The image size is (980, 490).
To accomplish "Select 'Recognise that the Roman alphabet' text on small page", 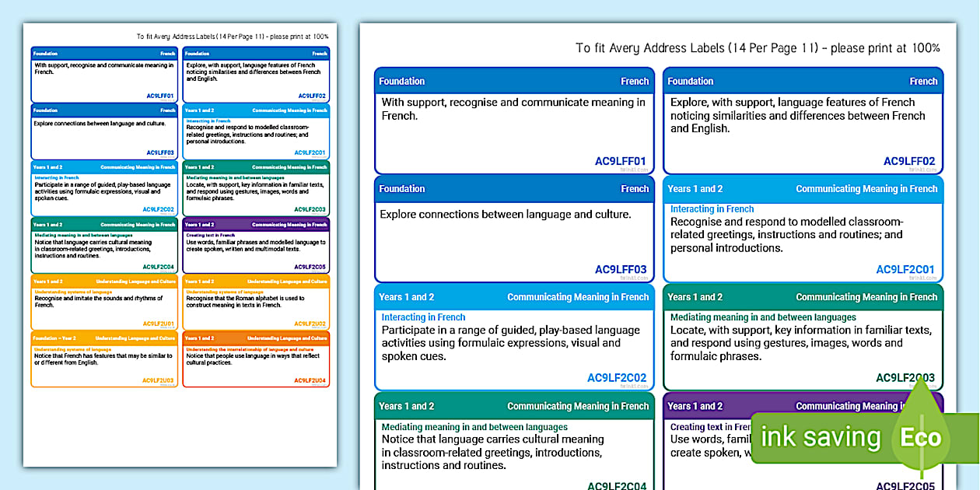I will [x=246, y=302].
